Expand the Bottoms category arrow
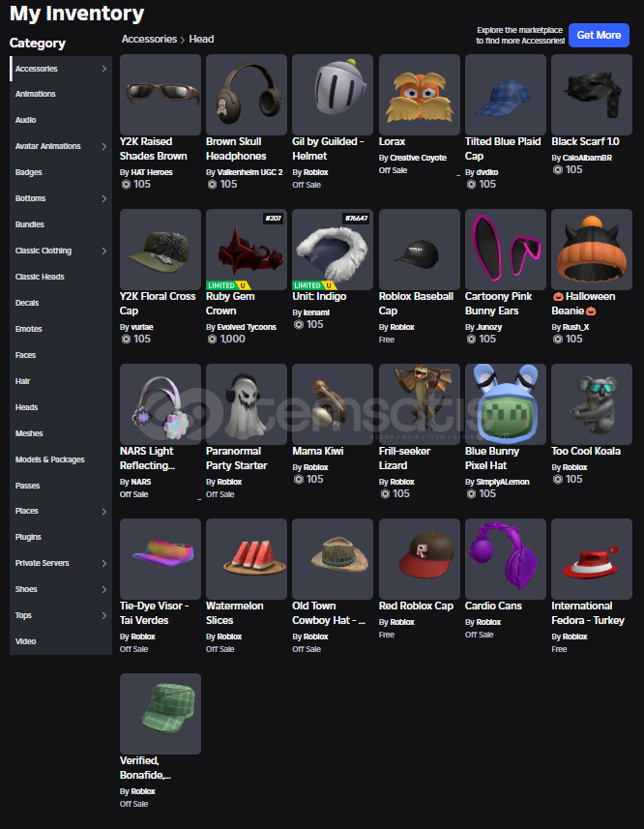644x829 pixels. pos(104,199)
